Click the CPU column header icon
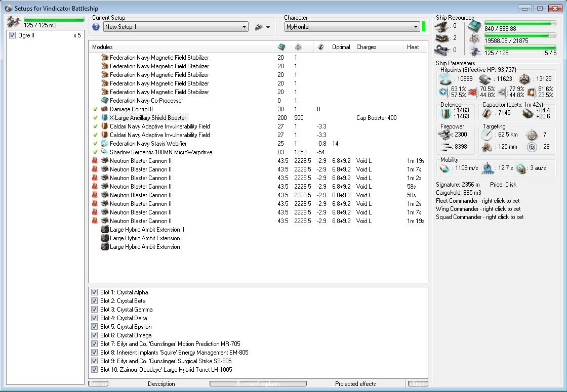This screenshot has height=392, width=567. [281, 47]
